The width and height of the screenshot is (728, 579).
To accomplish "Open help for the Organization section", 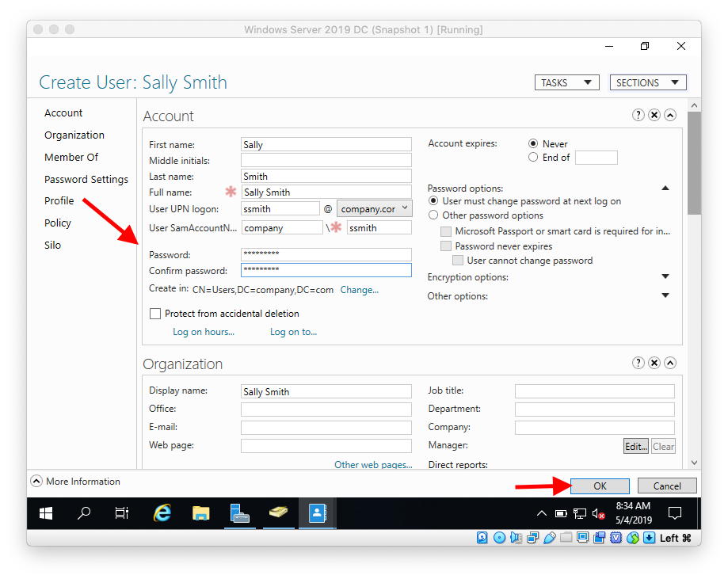I will (638, 363).
